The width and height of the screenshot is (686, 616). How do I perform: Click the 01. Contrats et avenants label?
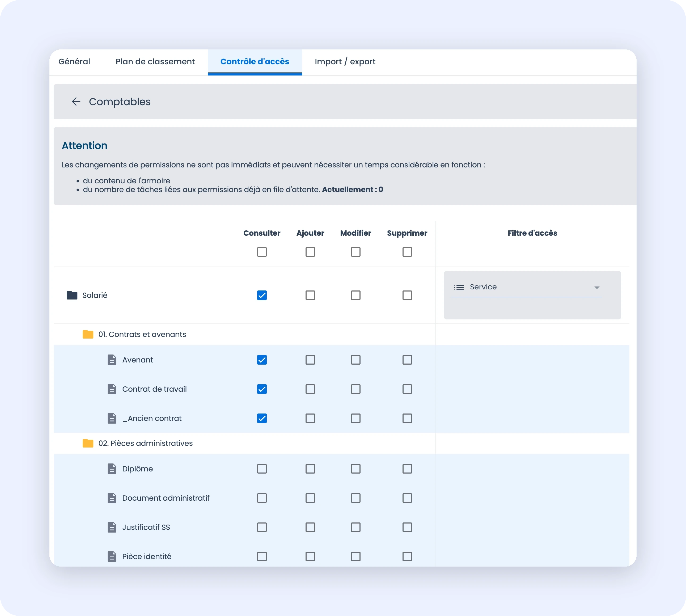click(142, 334)
